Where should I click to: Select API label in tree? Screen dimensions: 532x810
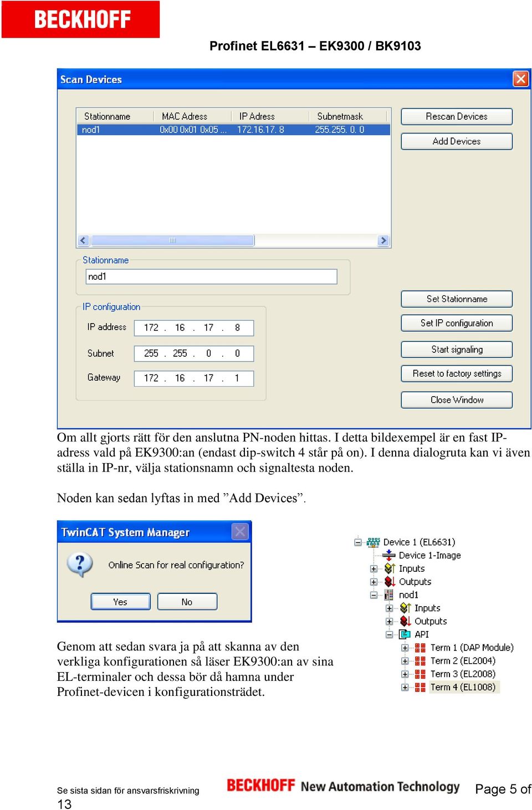click(x=422, y=634)
